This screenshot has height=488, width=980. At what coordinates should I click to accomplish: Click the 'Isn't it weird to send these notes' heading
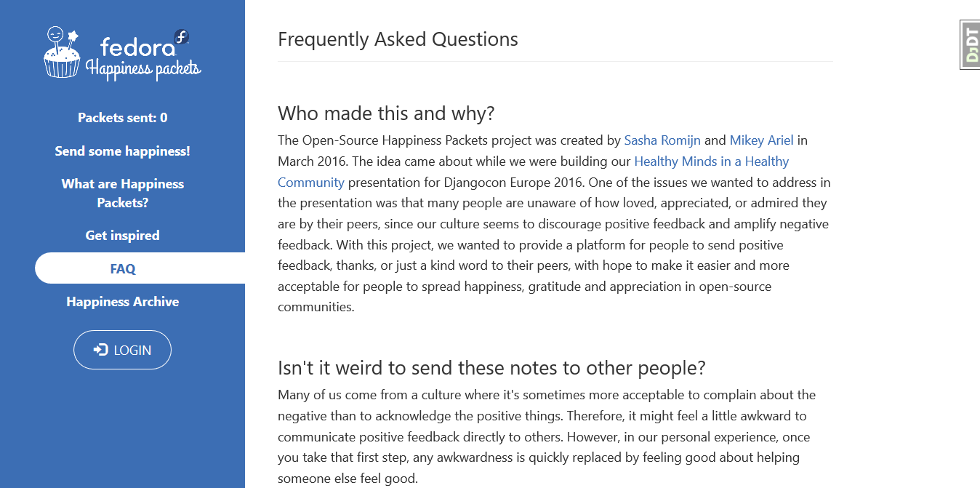click(x=491, y=368)
